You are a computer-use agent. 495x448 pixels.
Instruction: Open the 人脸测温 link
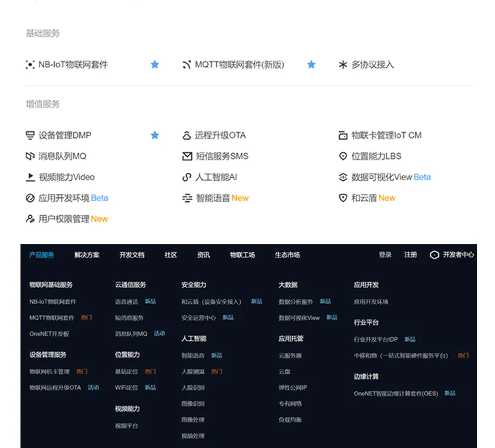tap(193, 371)
